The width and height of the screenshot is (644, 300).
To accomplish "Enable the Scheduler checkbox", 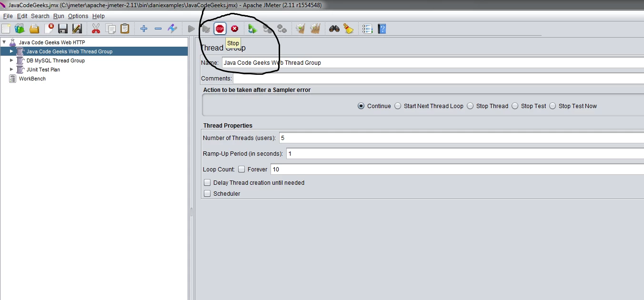I will coord(207,193).
